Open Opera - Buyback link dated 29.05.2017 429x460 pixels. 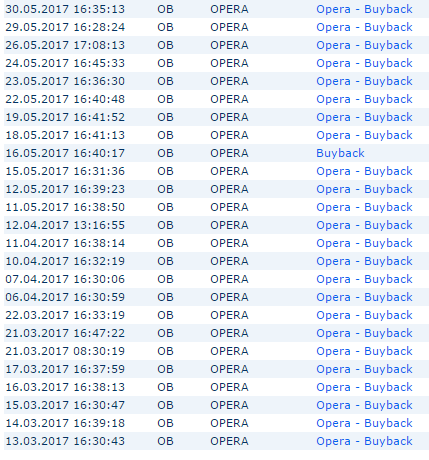coord(364,27)
